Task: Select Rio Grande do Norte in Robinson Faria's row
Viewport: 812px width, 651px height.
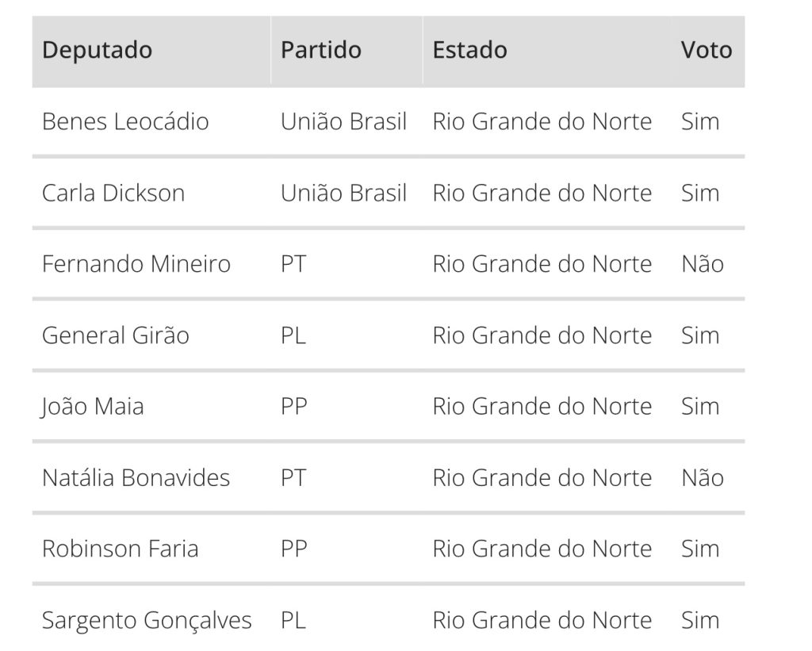Action: coord(542,549)
